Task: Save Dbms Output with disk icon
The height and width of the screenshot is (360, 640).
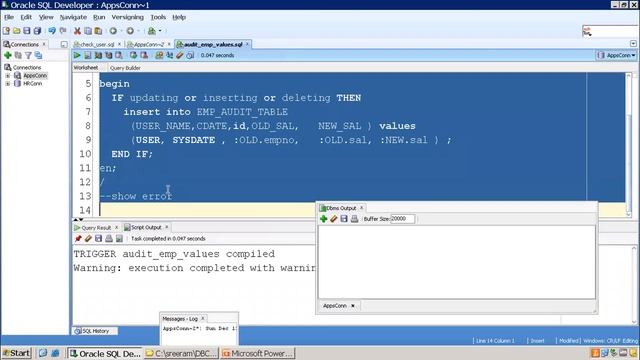Action: coord(344,219)
